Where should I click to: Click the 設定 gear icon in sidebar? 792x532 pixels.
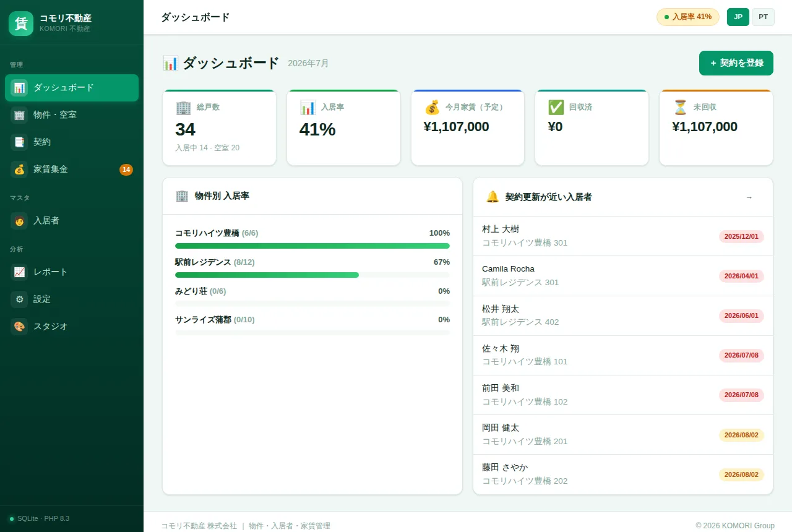pyautogui.click(x=19, y=299)
